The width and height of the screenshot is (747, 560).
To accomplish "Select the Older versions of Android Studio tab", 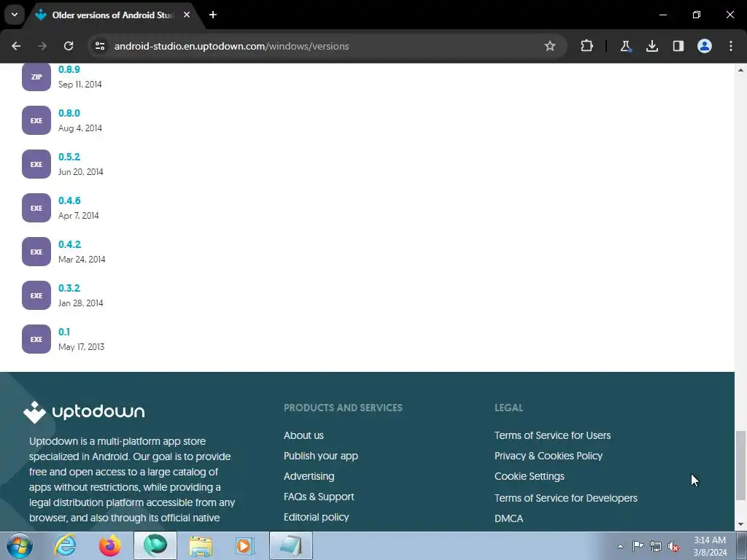I will 113,15.
